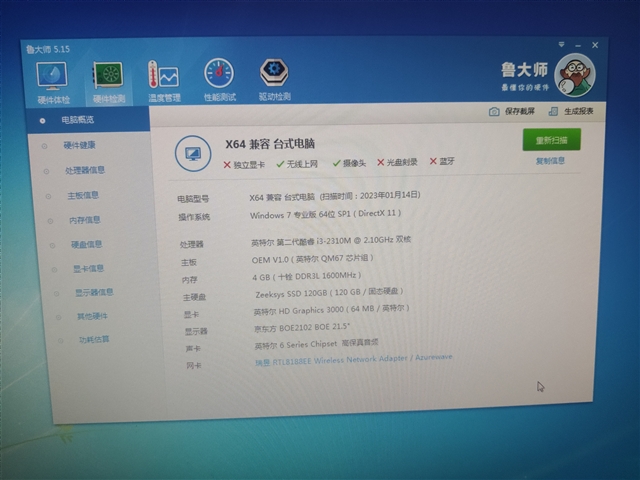Click the desktop computer overview icon
The width and height of the screenshot is (640, 480).
tap(193, 154)
